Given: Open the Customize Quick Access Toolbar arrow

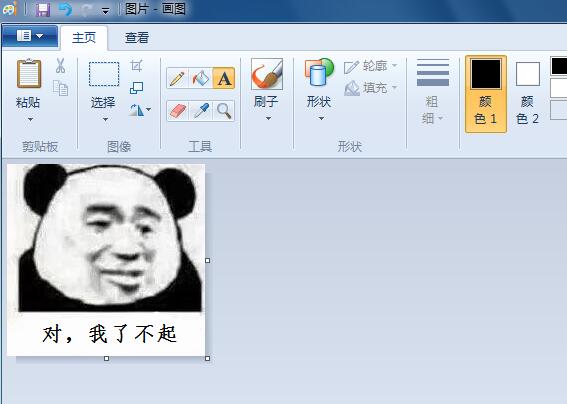Looking at the screenshot, I should [105, 11].
